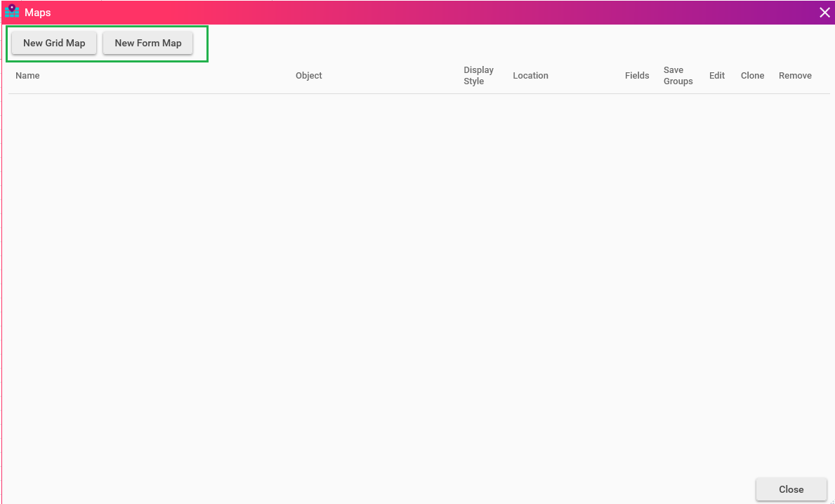
Task: Create a New Grid Map
Action: 54,43
